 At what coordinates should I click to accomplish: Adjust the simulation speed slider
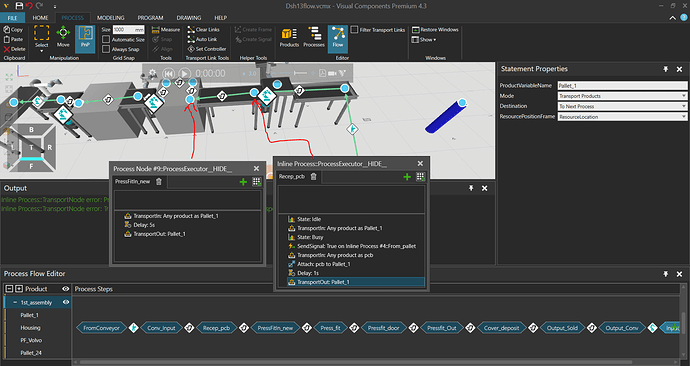click(300, 73)
